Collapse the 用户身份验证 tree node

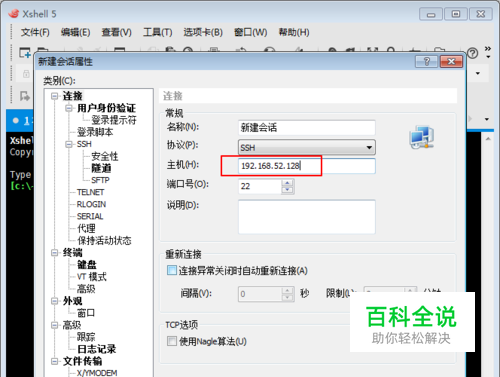coord(69,108)
